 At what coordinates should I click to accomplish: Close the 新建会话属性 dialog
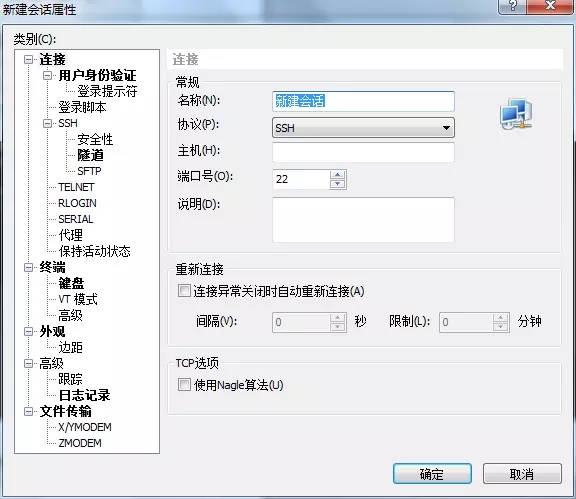(550, 6)
